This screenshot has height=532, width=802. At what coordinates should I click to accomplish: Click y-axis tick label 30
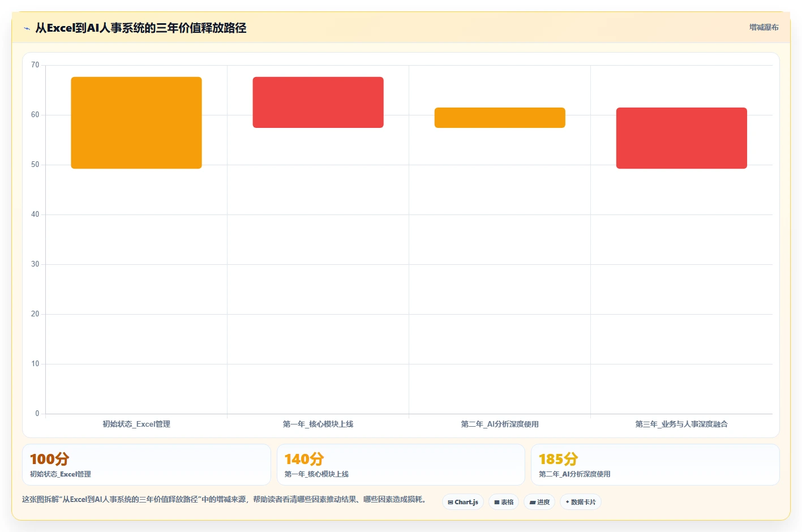pyautogui.click(x=35, y=264)
